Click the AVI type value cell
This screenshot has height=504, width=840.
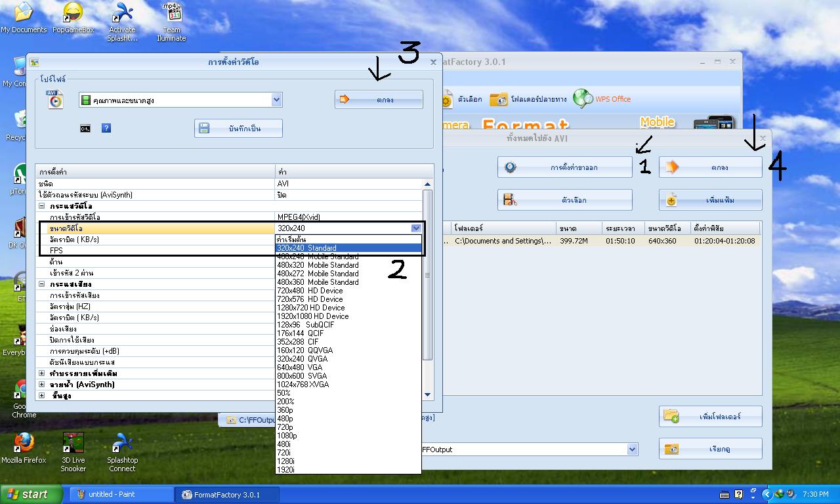click(x=349, y=184)
